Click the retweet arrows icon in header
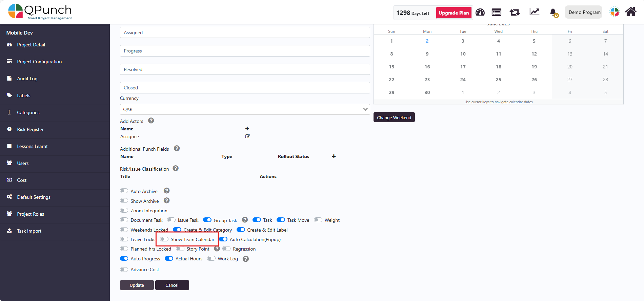Screen dimensions: 644x301 tap(515, 13)
